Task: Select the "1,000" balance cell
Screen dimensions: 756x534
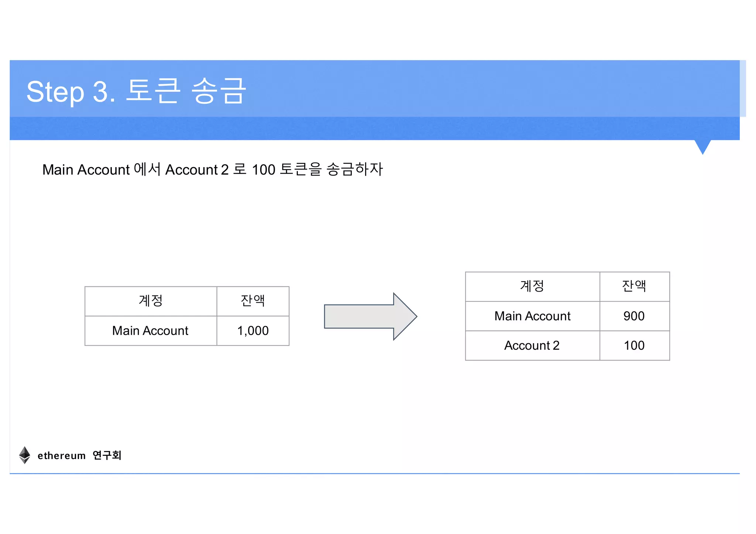Action: pyautogui.click(x=253, y=331)
